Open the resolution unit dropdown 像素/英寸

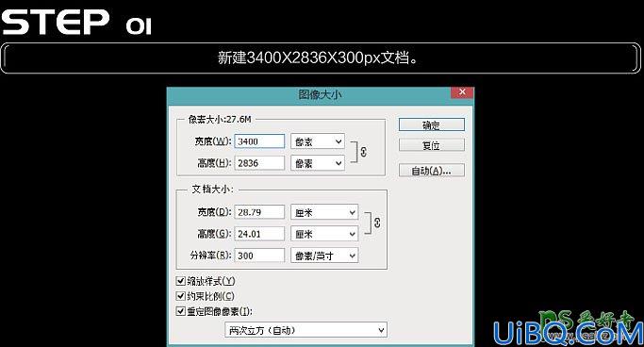click(x=324, y=256)
